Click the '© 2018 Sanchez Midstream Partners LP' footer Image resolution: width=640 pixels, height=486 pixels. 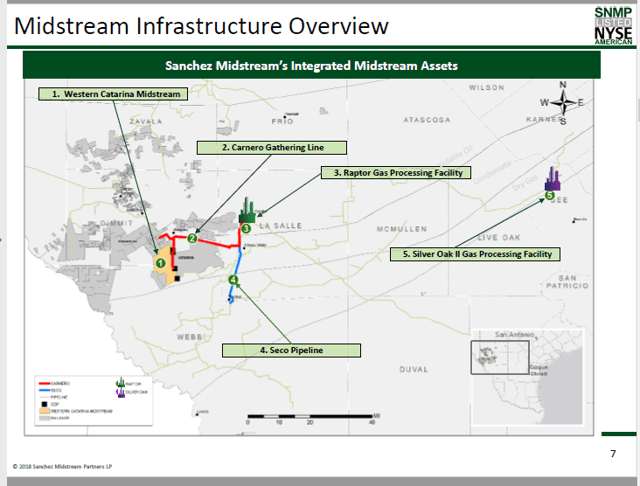pos(62,466)
